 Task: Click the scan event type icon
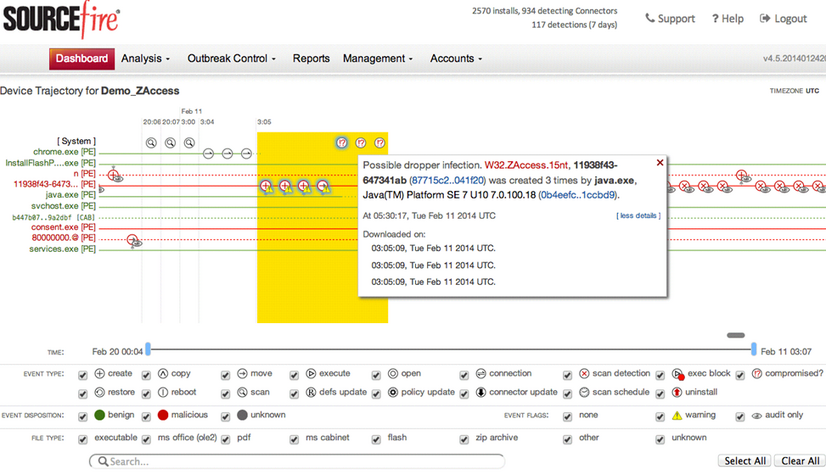[242, 392]
